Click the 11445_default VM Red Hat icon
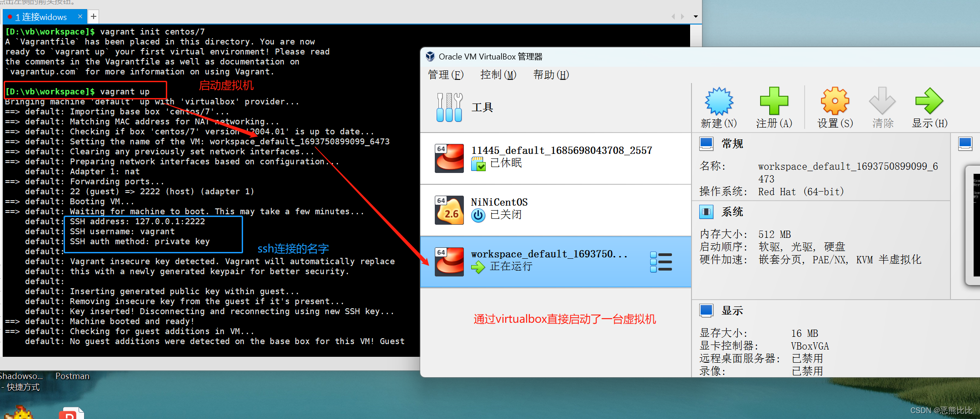The height and width of the screenshot is (419, 980). pyautogui.click(x=449, y=158)
